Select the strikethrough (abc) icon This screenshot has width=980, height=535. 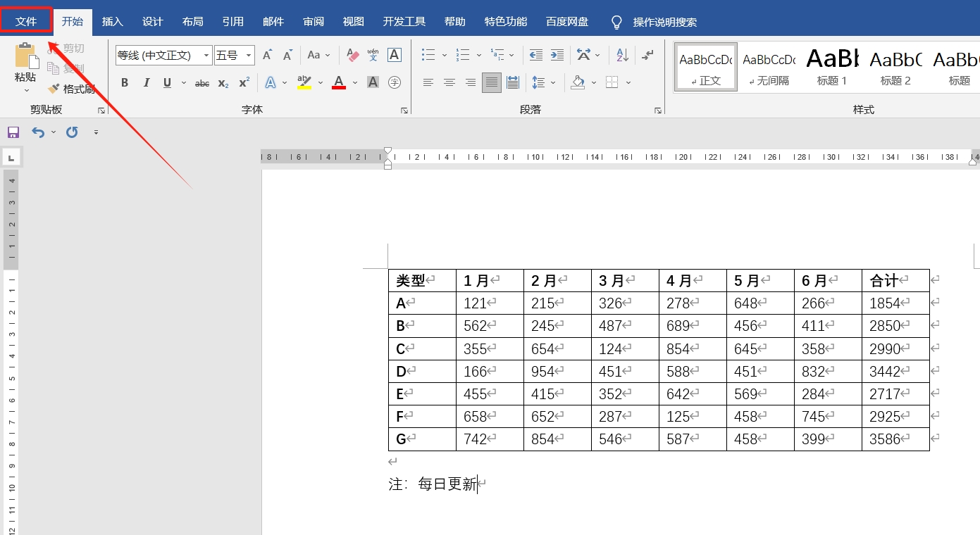pos(201,82)
